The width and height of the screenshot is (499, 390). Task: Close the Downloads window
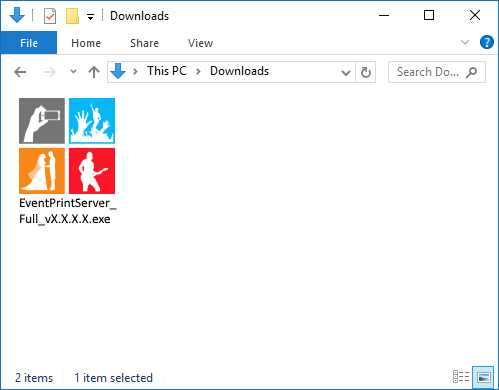click(475, 15)
